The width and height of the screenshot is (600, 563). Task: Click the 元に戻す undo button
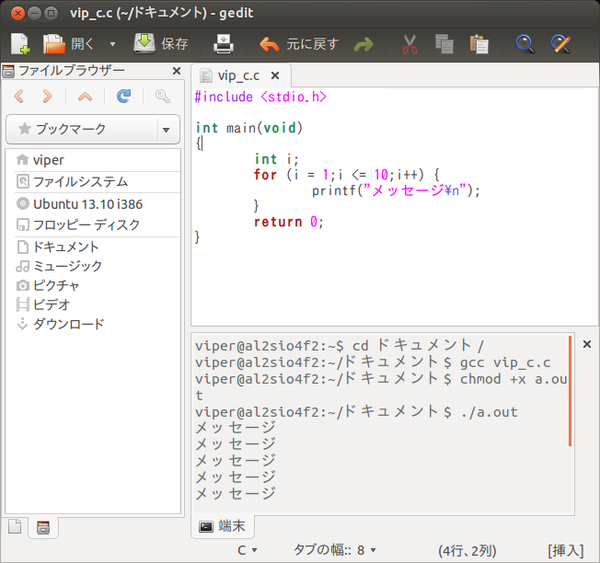pos(299,44)
